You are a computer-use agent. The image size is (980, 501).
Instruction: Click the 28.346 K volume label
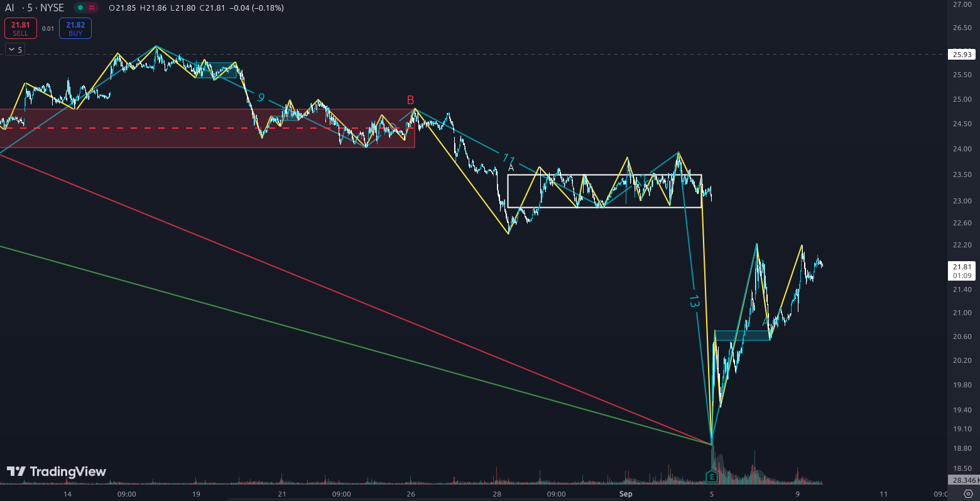964,480
